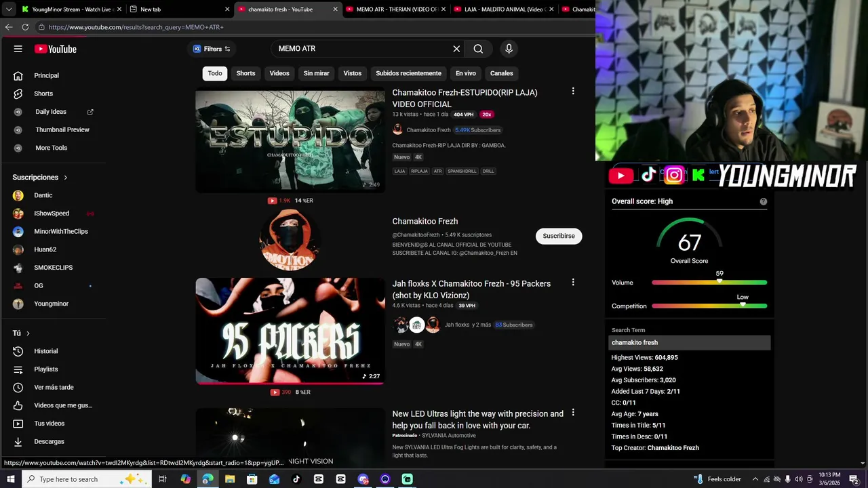Screen dimensions: 868x488
Task: Select the Canales filter chip
Action: [x=502, y=73]
